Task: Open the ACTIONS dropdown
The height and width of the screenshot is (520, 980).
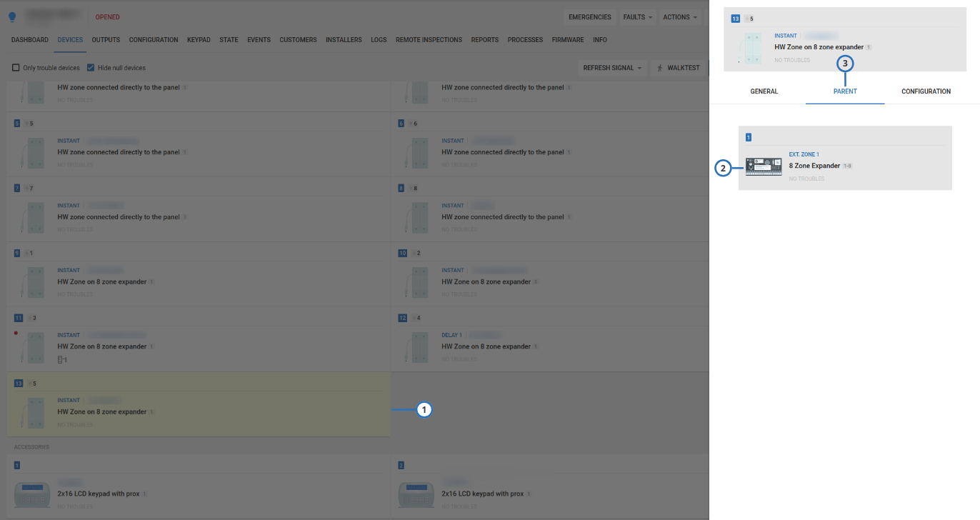Action: pos(678,16)
